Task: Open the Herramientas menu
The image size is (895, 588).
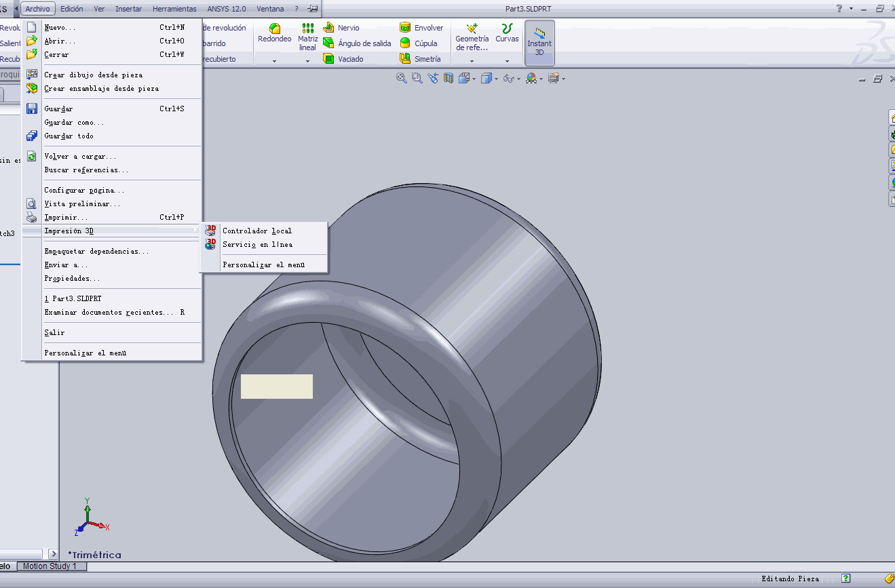Action: (174, 9)
